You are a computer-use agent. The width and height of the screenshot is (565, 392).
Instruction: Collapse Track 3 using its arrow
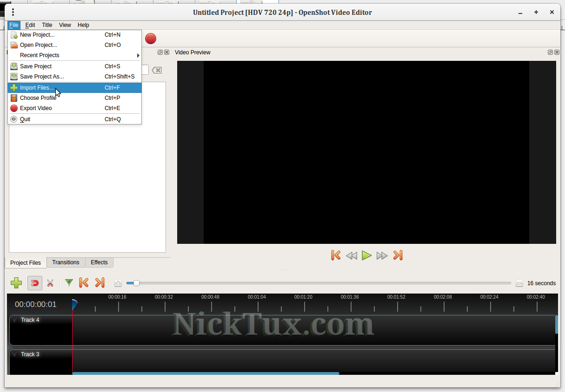(14, 354)
